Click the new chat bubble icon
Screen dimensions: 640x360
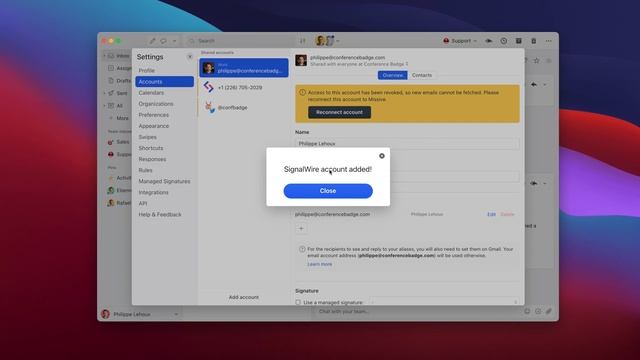coord(163,41)
